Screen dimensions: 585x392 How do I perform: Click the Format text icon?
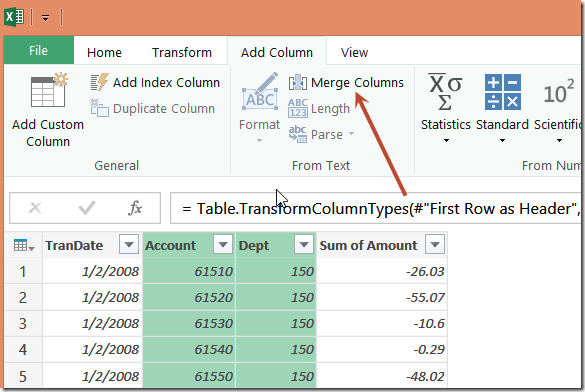(260, 92)
